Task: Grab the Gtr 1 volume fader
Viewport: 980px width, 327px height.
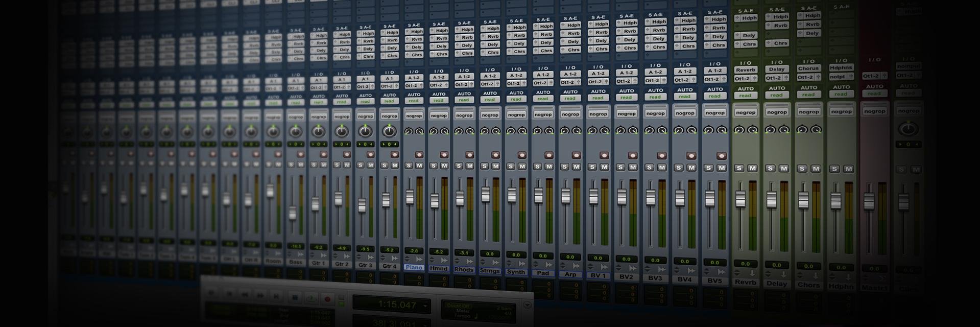Action: 316,203
